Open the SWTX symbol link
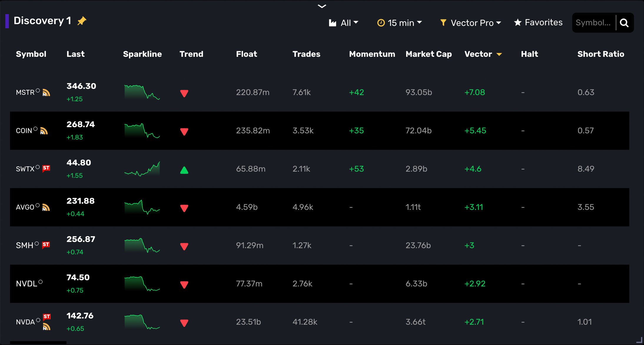644x345 pixels. [x=25, y=169]
